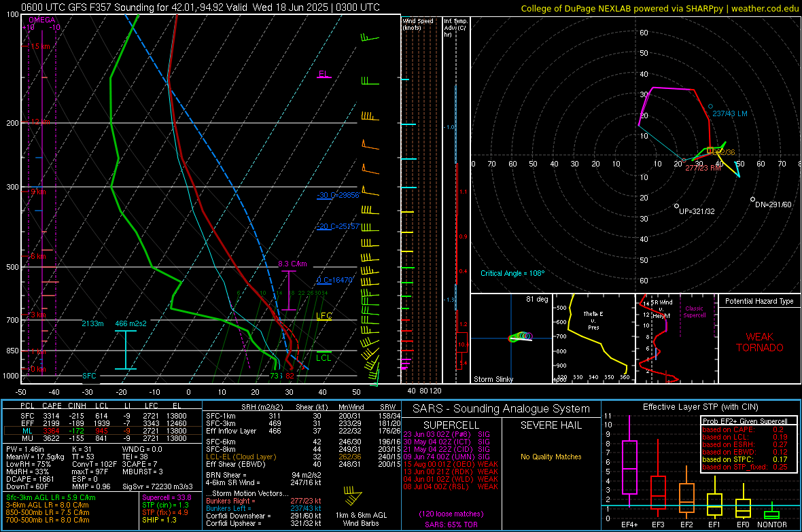802x532 pixels.
Task: Select the MU parcel row in the table
Action: pos(103,438)
